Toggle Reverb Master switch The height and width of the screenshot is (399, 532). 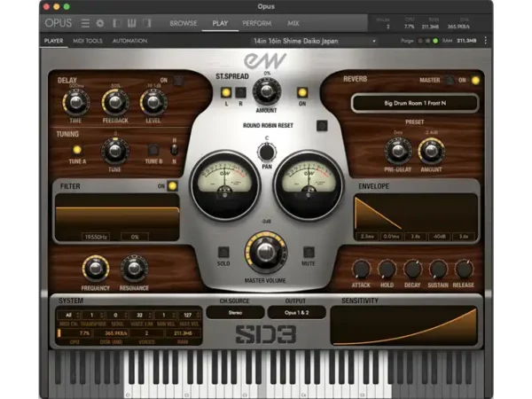click(x=450, y=81)
